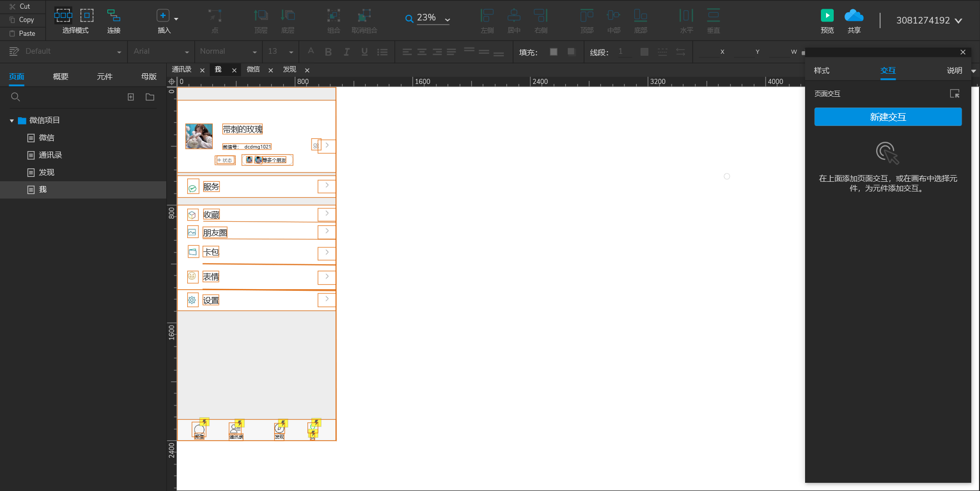Click the 线段 line color swatch
980x491 pixels.
[644, 52]
